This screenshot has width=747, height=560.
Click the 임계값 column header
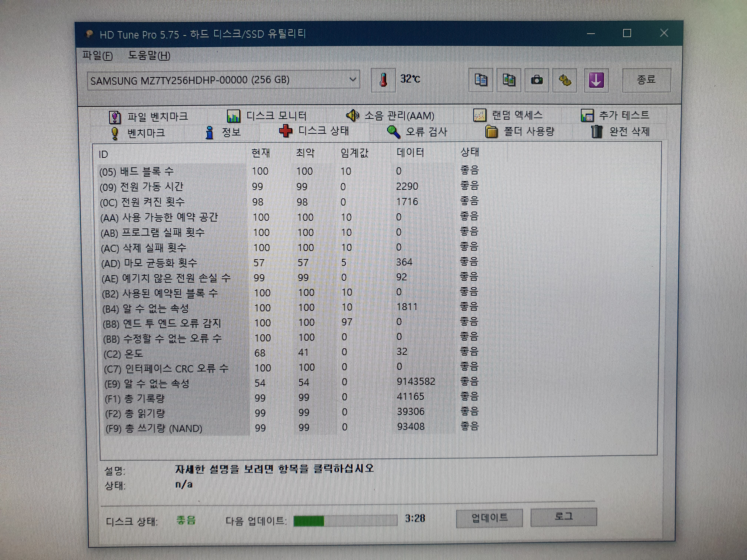point(354,153)
